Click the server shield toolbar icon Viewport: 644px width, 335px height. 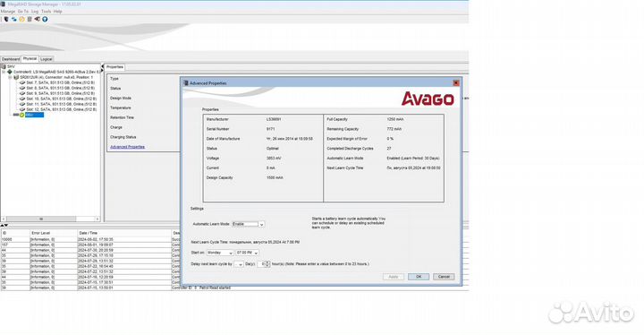tap(6, 19)
